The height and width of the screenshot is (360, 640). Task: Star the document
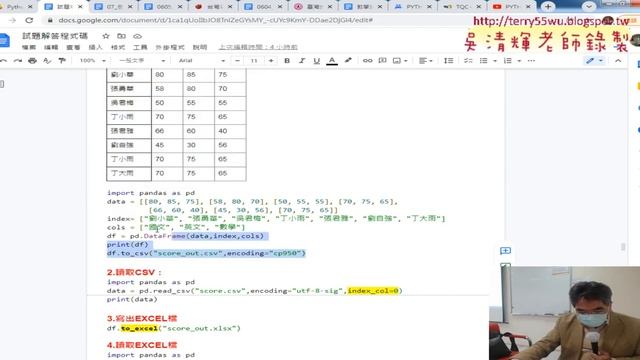106,36
